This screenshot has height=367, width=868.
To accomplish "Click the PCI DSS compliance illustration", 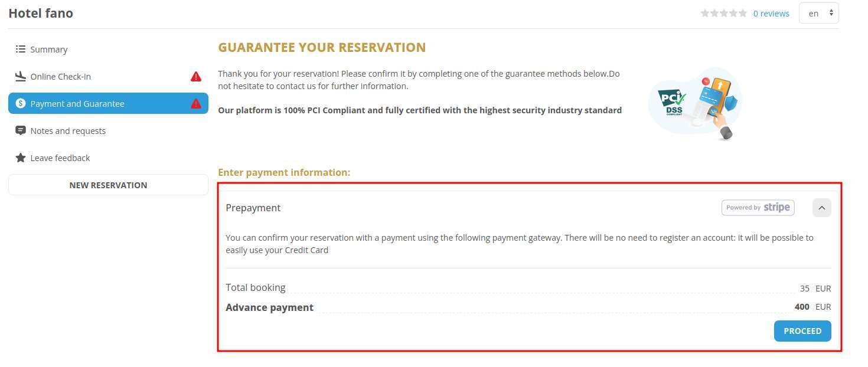I will coord(696,104).
